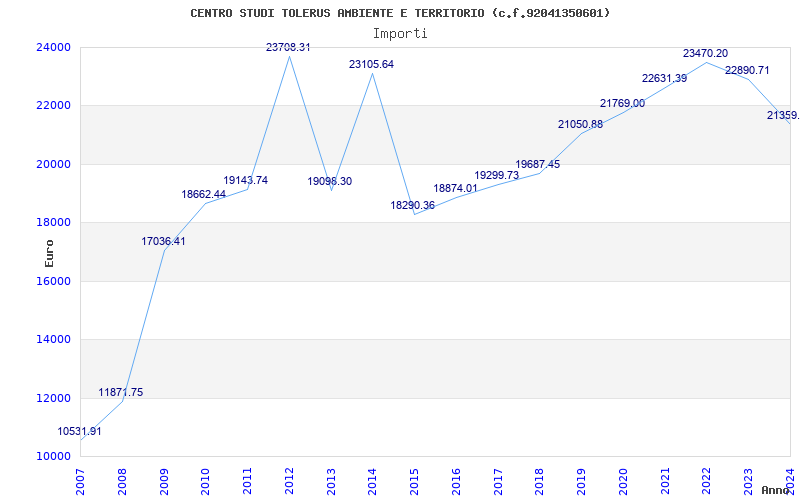Click the 2023 year axis label

point(748,482)
